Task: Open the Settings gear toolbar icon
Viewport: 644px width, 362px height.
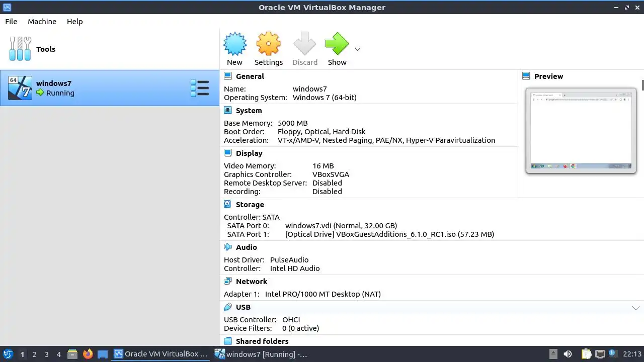Action: click(x=268, y=44)
